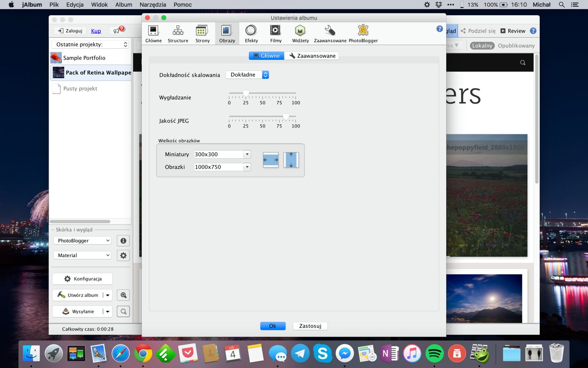The image size is (588, 368).
Task: Toggle the Opublikowany view mode
Action: coord(516,46)
